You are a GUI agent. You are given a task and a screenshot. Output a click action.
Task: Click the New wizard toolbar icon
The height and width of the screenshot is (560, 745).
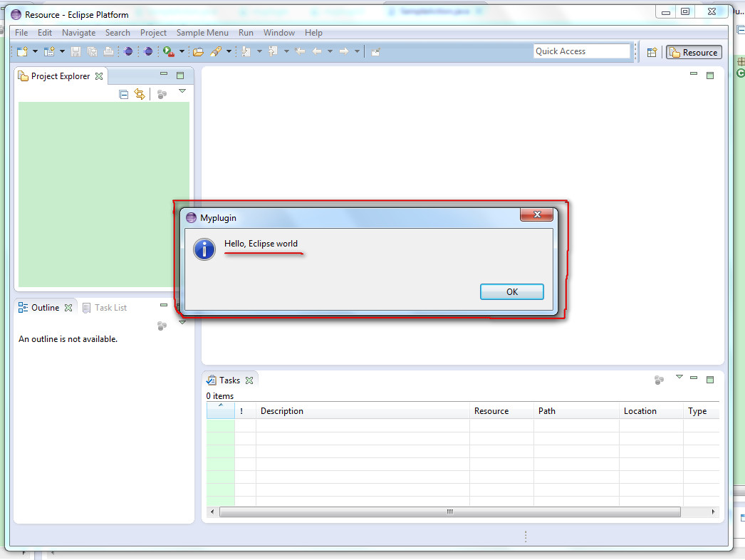pyautogui.click(x=22, y=51)
